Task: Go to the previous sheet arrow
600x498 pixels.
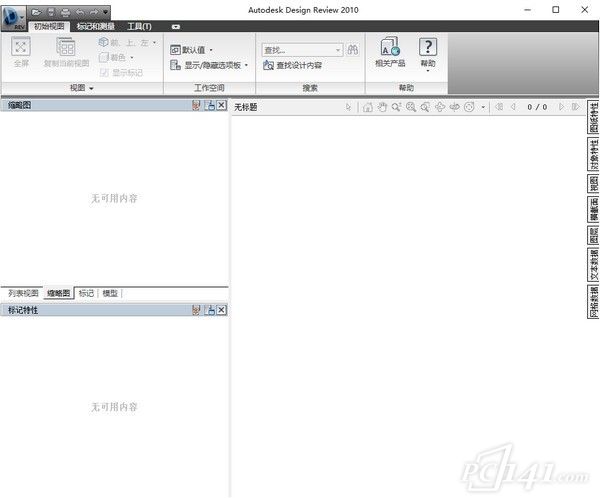Action: click(514, 107)
